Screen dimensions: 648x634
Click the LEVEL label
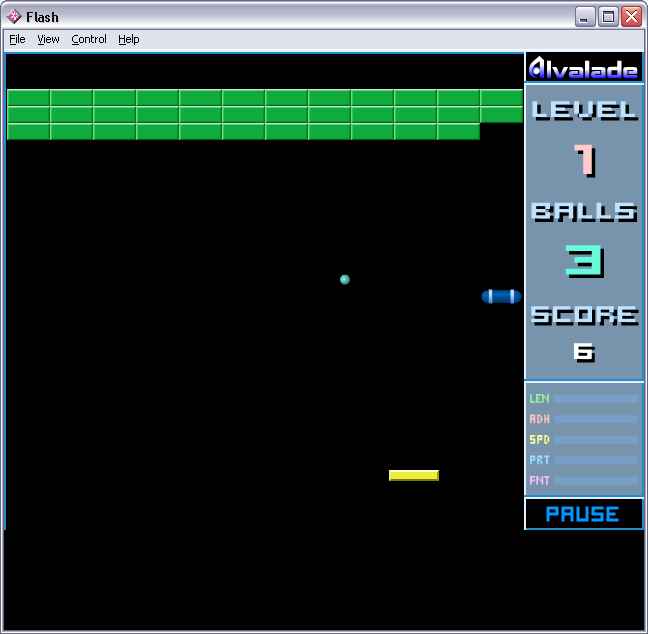[x=584, y=111]
